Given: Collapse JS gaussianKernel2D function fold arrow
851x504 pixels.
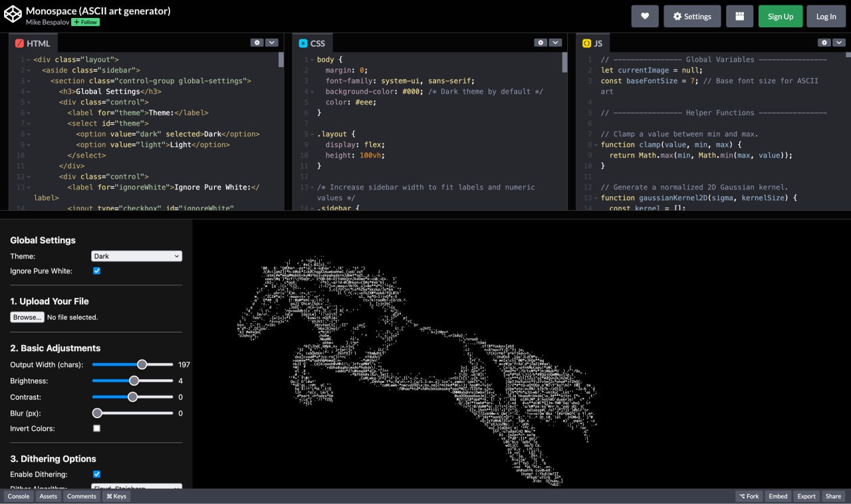Looking at the screenshot, I should (x=596, y=198).
